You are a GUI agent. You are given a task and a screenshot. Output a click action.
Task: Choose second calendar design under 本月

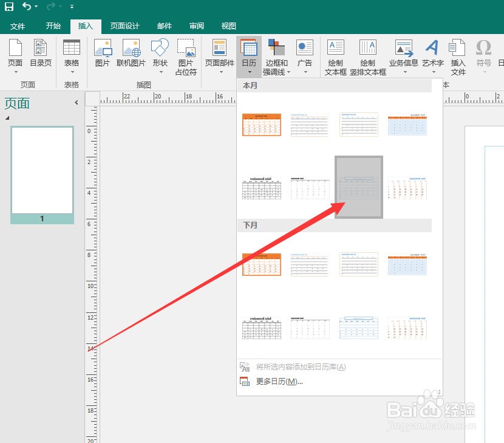click(310, 125)
